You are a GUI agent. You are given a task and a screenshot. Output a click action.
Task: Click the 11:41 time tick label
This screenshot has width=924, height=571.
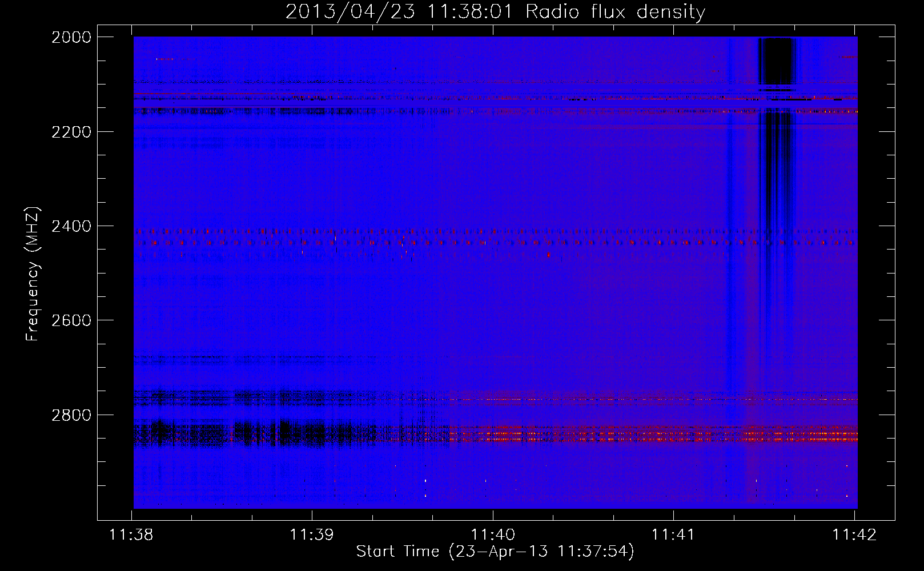tap(673, 535)
